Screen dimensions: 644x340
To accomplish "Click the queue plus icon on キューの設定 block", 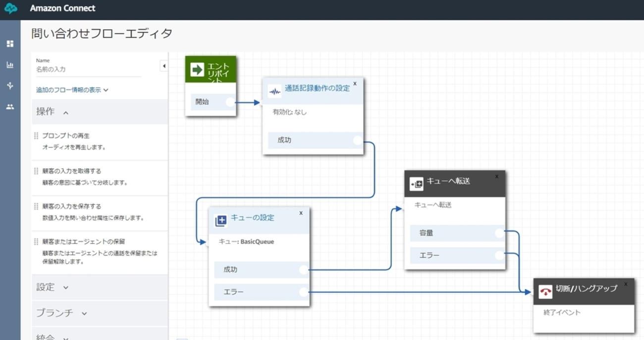I will [x=221, y=221].
